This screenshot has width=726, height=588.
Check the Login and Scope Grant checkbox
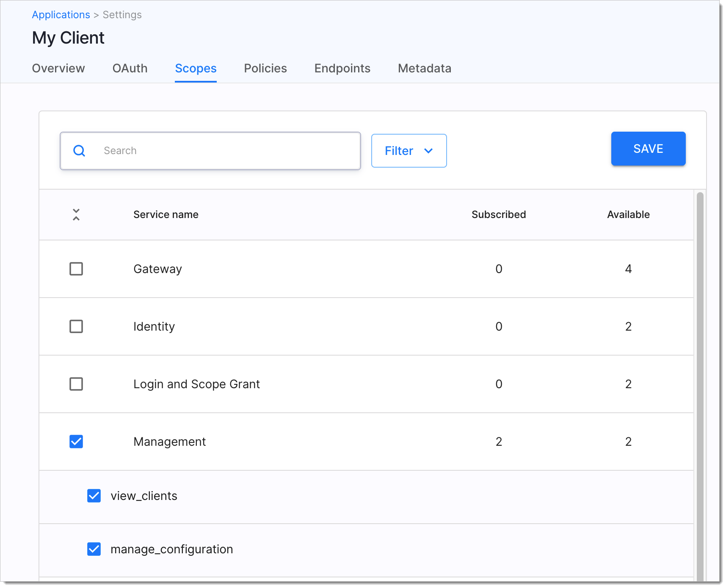click(x=76, y=384)
